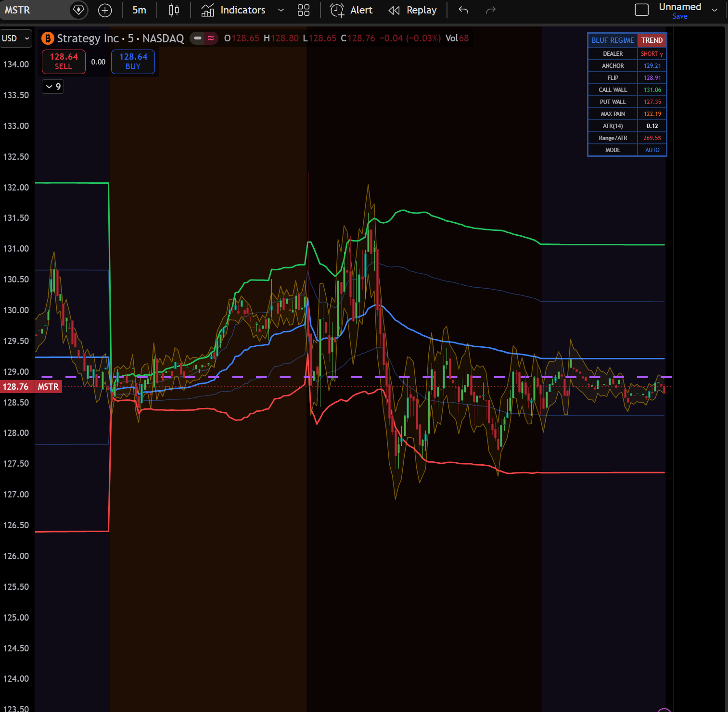Click the redo arrow

(x=491, y=10)
